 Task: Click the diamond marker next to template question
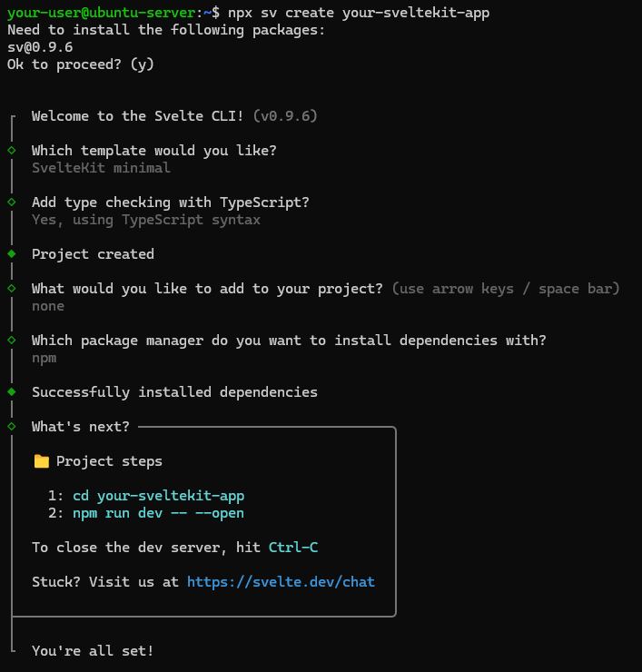point(12,150)
